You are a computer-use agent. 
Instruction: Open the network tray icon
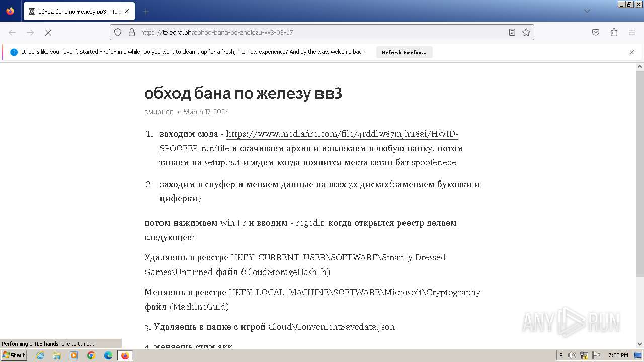[x=584, y=355]
